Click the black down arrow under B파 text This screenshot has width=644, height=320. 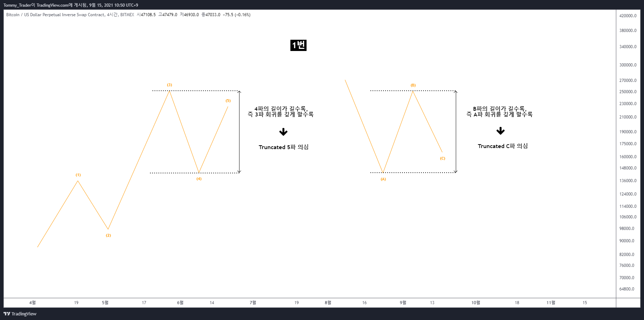[500, 131]
